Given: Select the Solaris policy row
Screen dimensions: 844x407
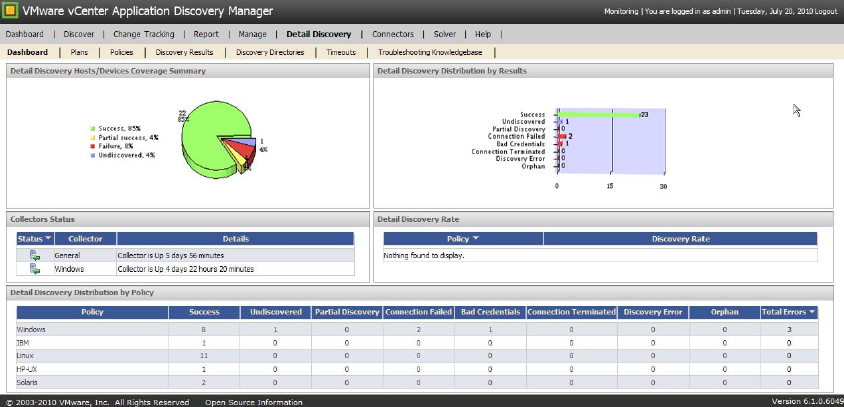Looking at the screenshot, I should click(417, 383).
